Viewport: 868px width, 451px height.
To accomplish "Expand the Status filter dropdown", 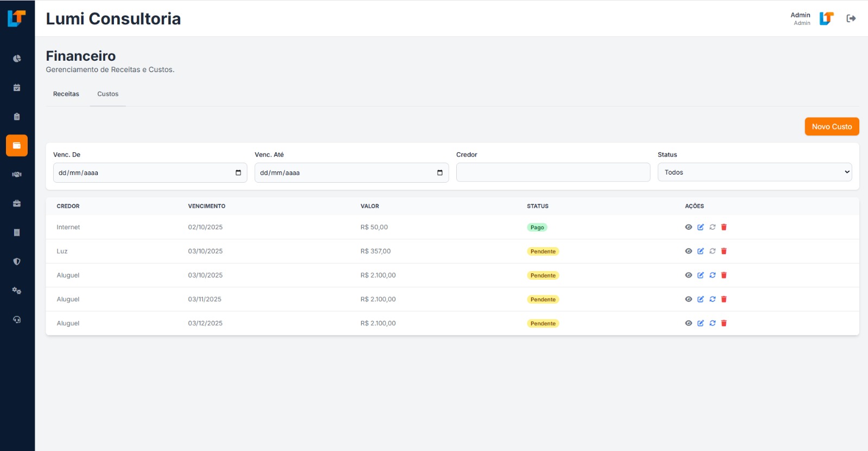I will [x=754, y=172].
